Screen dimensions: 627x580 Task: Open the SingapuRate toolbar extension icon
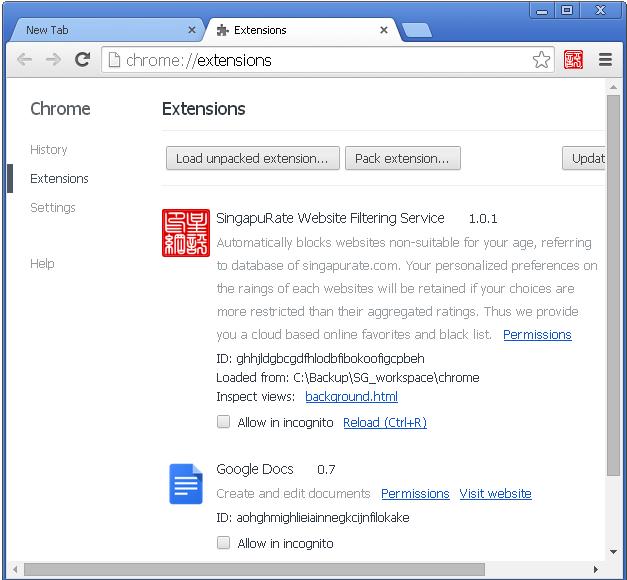coord(573,60)
